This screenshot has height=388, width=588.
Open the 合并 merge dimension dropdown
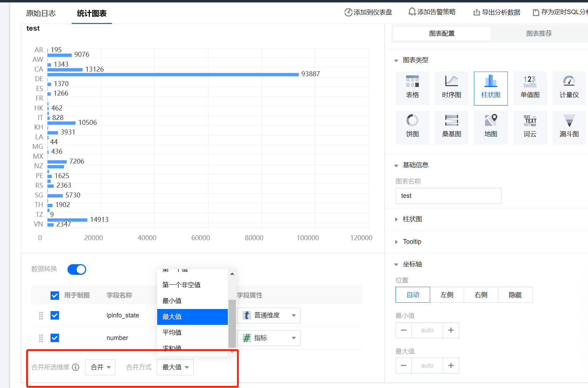coord(100,367)
